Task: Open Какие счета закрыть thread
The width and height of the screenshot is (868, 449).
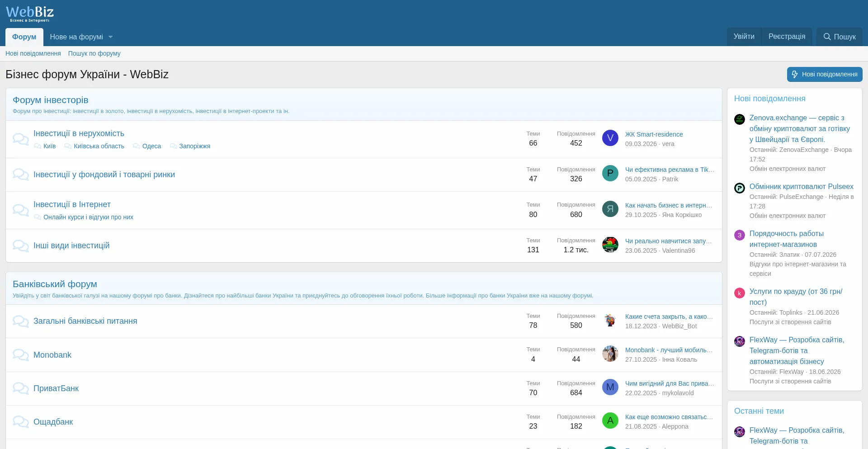Action: point(669,317)
